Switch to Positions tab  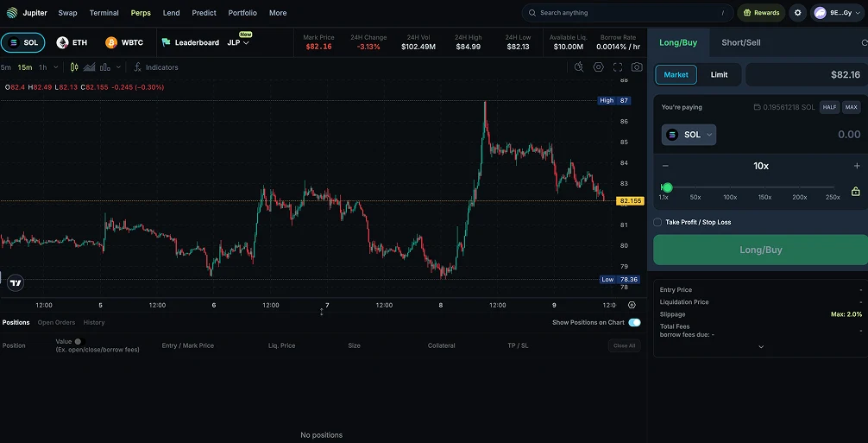16,322
